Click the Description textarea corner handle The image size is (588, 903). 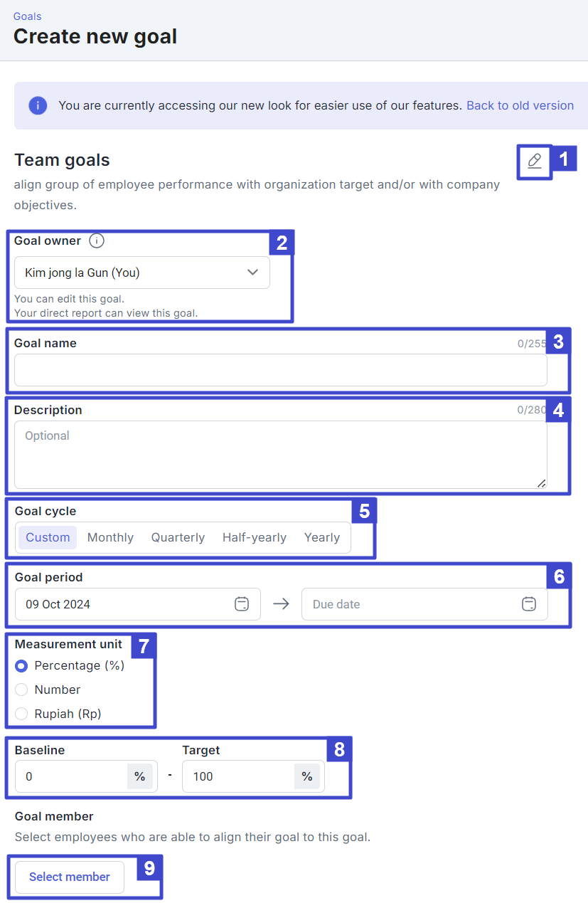click(542, 483)
